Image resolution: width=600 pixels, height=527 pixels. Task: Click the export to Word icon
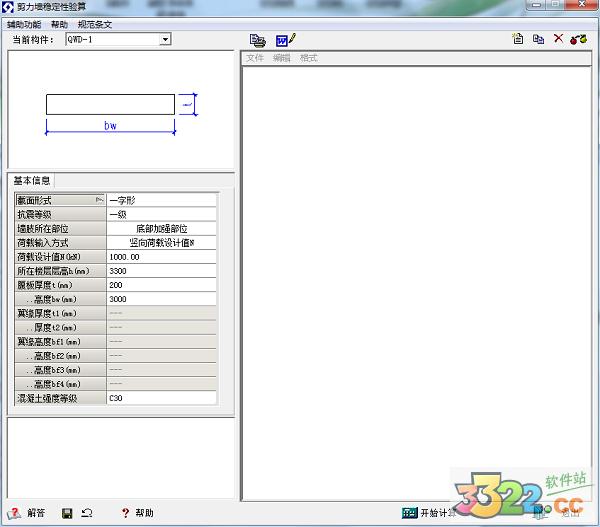(x=285, y=40)
